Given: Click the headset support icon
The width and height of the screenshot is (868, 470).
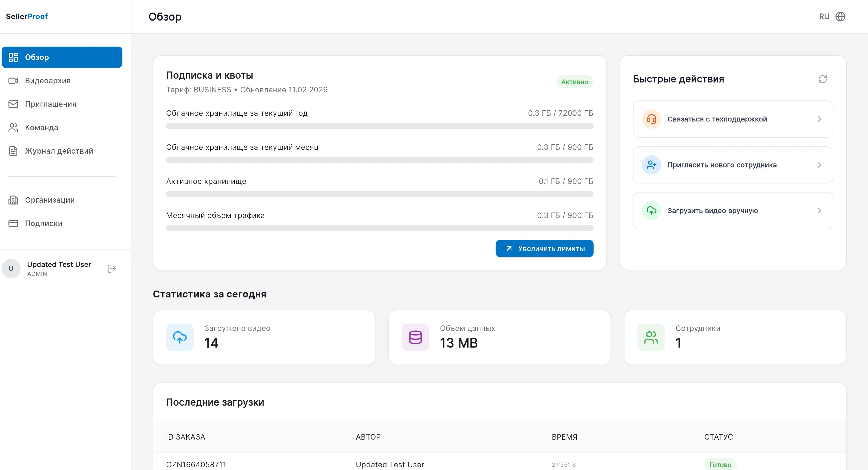Looking at the screenshot, I should coord(651,119).
